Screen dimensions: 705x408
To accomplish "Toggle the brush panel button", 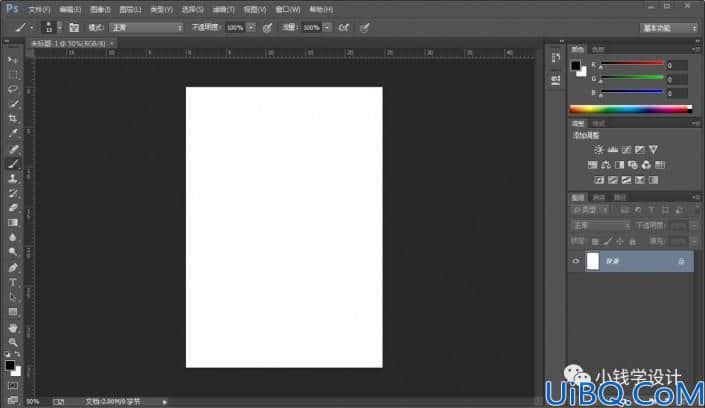I will pyautogui.click(x=74, y=28).
